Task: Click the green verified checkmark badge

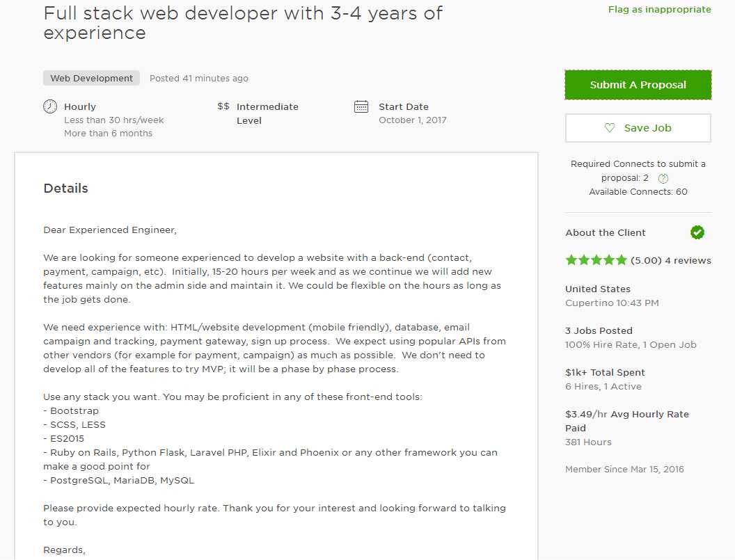Action: point(697,232)
